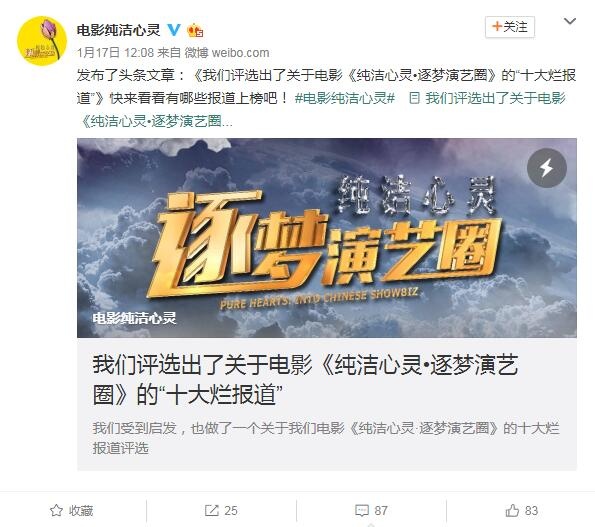This screenshot has width=595, height=527.
Task: Click the repost icon with count 25
Action: point(211,510)
